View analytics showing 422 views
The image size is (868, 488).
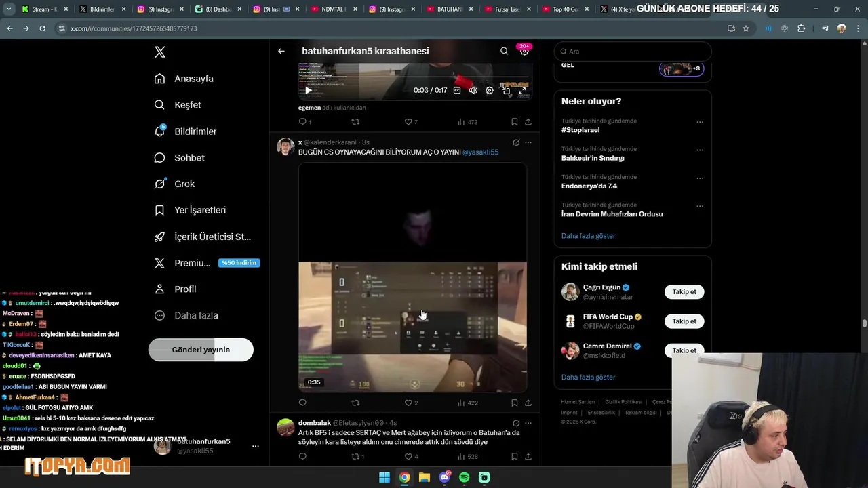(468, 403)
